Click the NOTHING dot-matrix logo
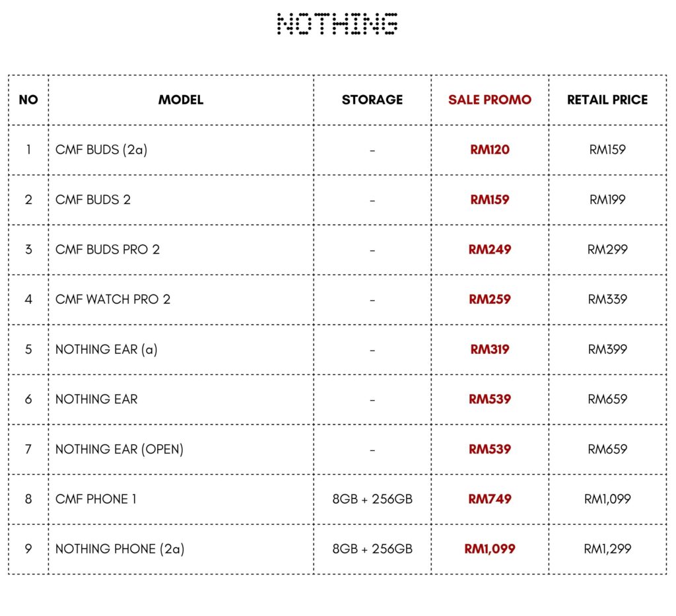 coord(337,24)
